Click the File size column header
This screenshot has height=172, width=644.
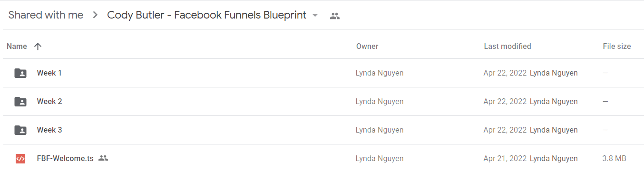point(617,46)
